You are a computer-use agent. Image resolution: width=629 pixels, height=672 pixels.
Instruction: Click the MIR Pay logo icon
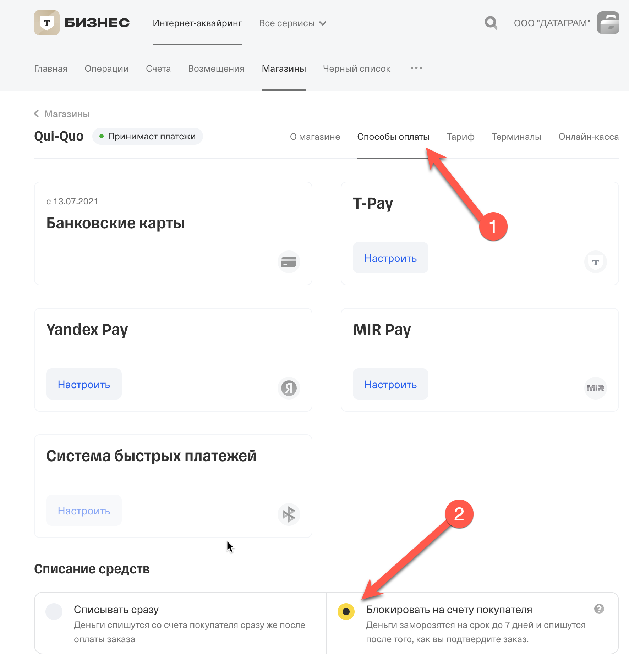[595, 388]
